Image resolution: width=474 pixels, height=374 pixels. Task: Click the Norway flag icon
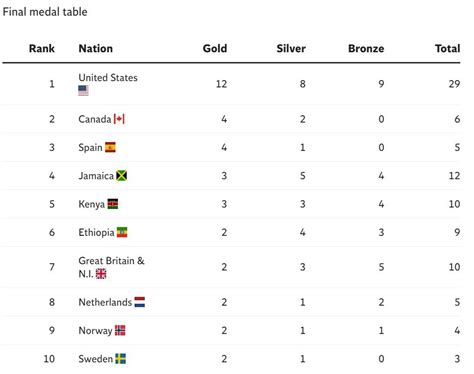click(120, 330)
